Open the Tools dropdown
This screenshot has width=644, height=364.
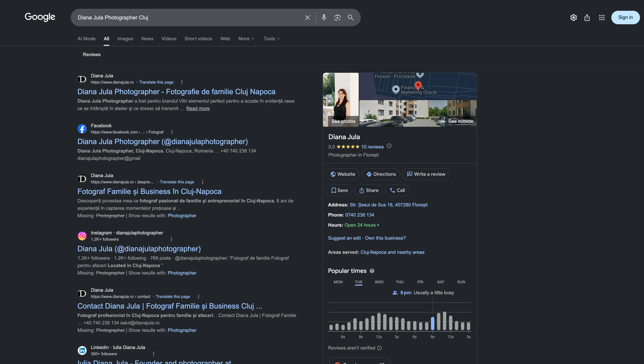click(x=271, y=39)
